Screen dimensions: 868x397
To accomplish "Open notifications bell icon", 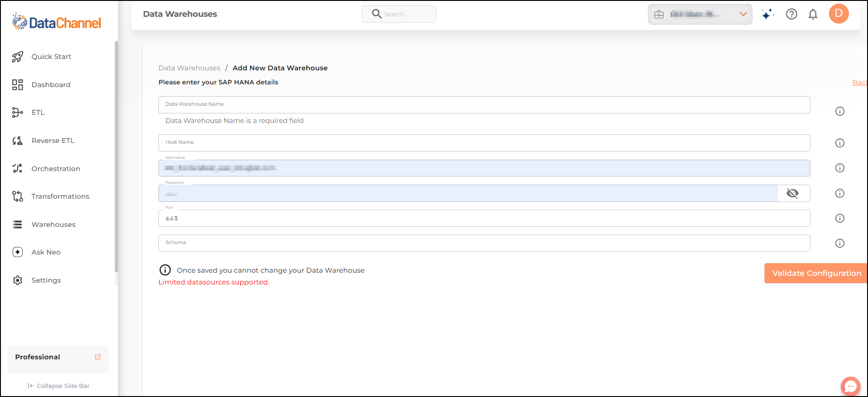I will (x=813, y=14).
